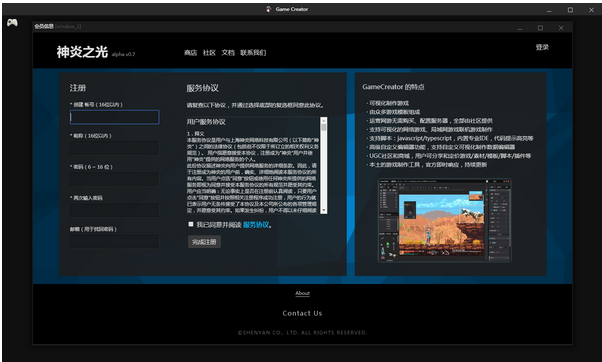Focus the re-enter password input field
Screen dimensions: 602x362
pos(114,210)
